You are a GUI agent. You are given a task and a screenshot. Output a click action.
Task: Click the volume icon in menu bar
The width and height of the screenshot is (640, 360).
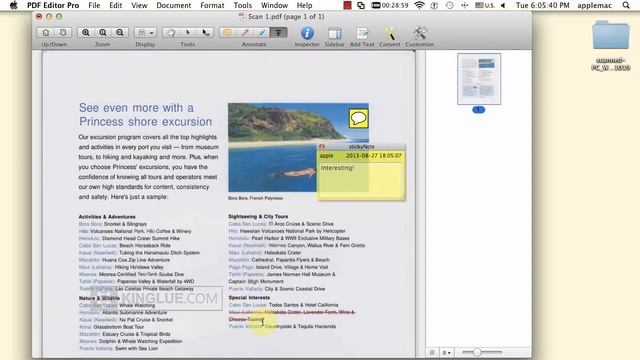[503, 5]
